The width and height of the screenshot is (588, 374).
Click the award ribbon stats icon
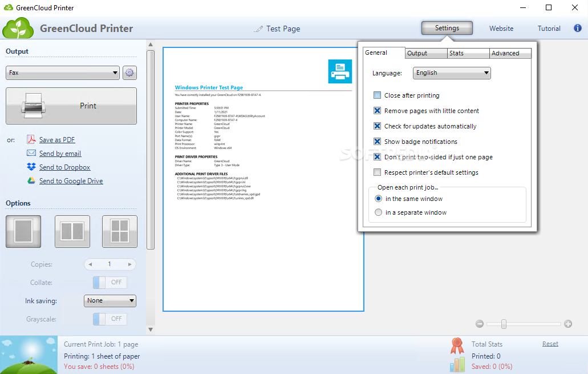tap(457, 346)
